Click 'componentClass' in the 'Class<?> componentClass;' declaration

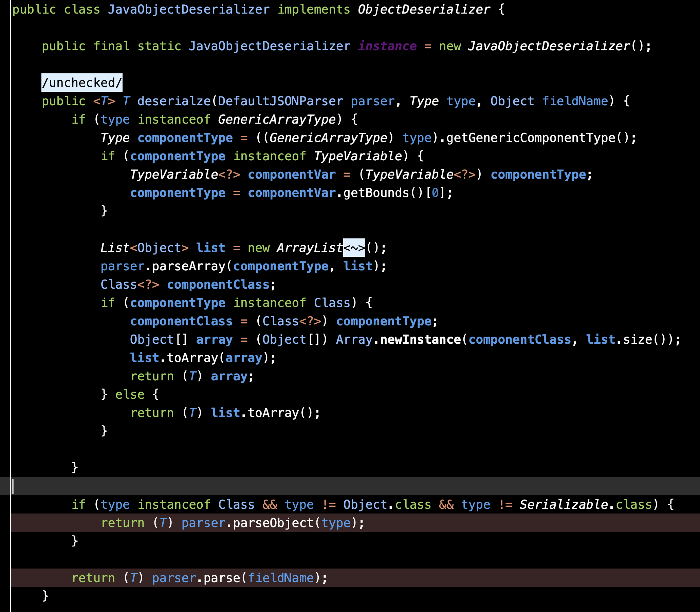click(218, 285)
